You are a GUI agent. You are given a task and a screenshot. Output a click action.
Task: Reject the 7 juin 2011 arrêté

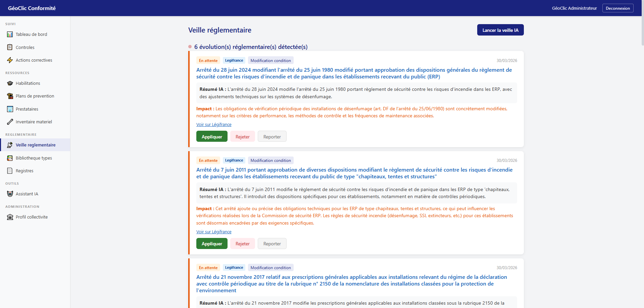point(242,244)
